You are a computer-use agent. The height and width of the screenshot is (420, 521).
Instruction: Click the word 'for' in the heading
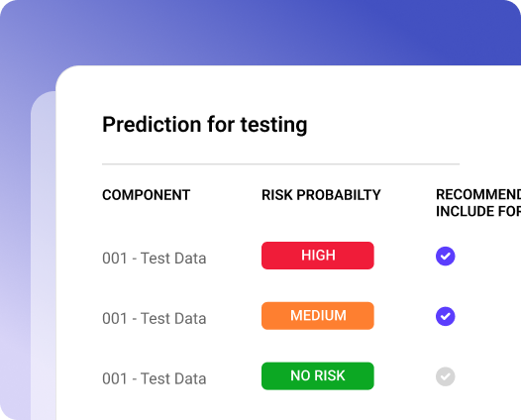[x=221, y=124]
